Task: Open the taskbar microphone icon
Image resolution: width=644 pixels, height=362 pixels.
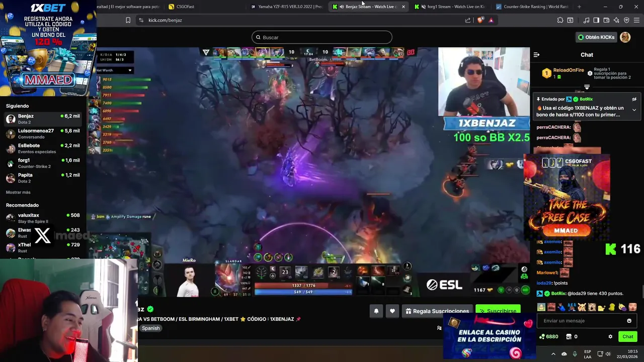Action: (575, 354)
